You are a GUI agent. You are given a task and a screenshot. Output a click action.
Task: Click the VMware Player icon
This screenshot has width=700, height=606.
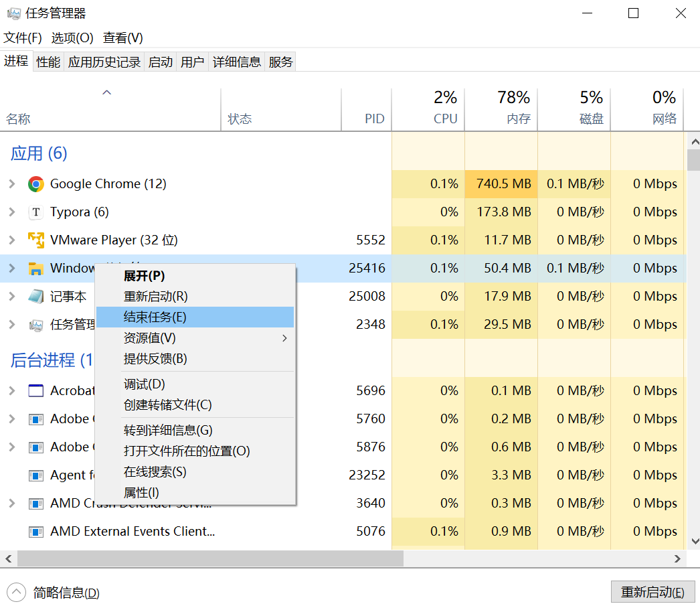click(x=35, y=240)
